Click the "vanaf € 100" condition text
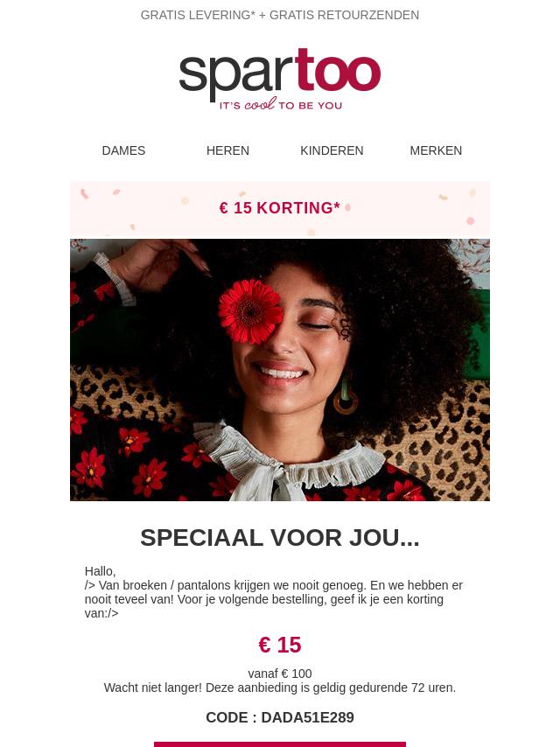Viewport: 560px width, 747px height. point(280,674)
